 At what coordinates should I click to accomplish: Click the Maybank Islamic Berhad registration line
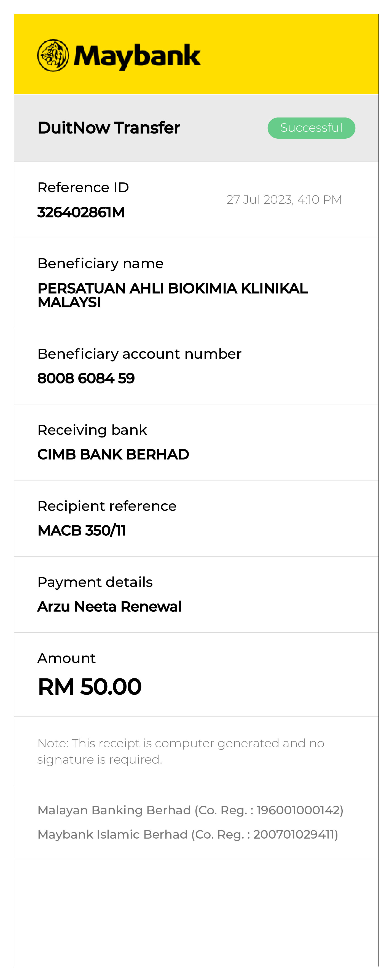click(x=188, y=834)
